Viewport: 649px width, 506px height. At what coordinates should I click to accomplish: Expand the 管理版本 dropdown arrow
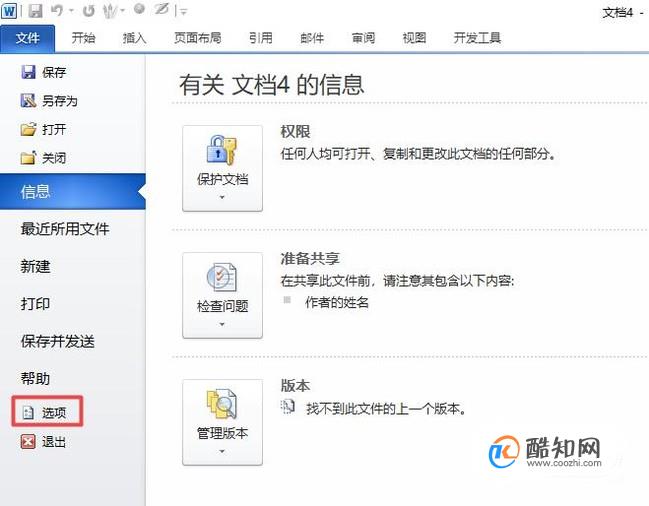pos(222,451)
